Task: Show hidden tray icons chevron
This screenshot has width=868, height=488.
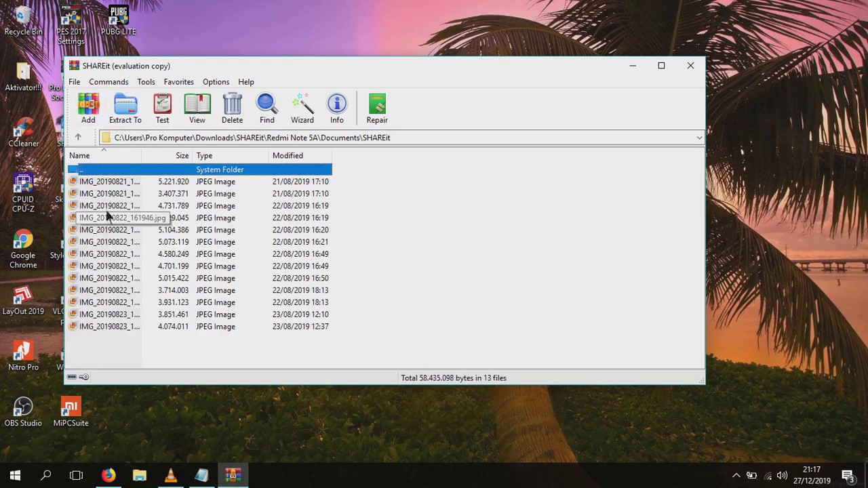Action: click(736, 476)
